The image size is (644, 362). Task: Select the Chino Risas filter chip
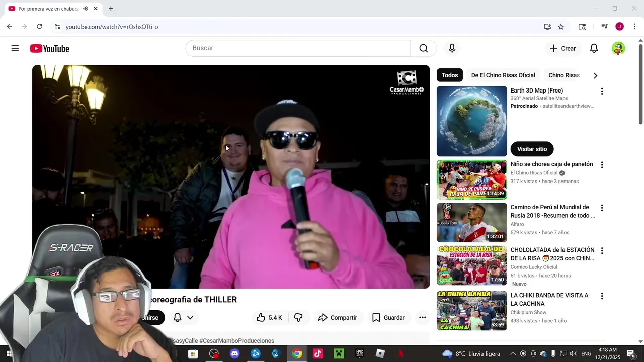coord(564,75)
